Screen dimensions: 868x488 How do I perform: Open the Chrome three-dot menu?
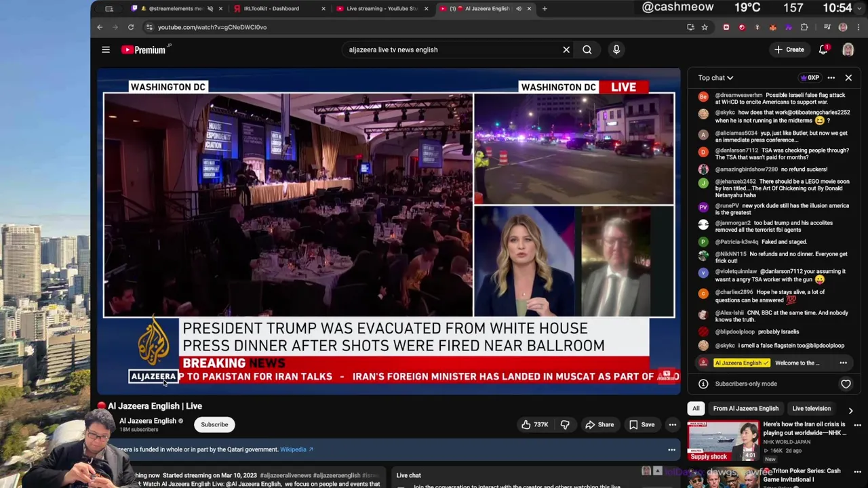click(x=859, y=27)
